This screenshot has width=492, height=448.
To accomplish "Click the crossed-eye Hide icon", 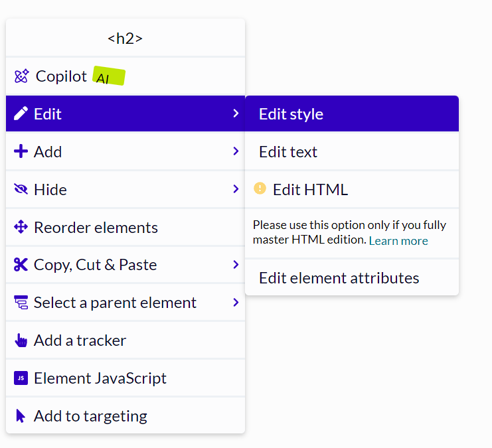I will pyautogui.click(x=21, y=189).
